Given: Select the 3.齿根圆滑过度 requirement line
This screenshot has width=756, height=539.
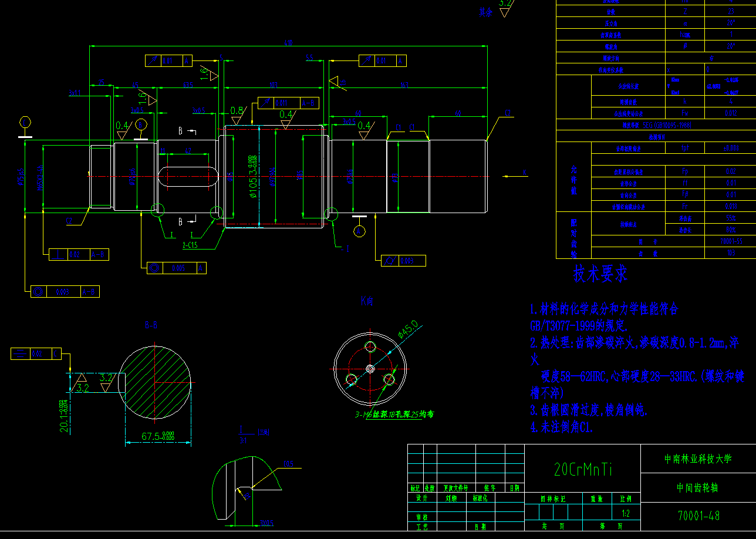Looking at the screenshot, I should 589,410.
